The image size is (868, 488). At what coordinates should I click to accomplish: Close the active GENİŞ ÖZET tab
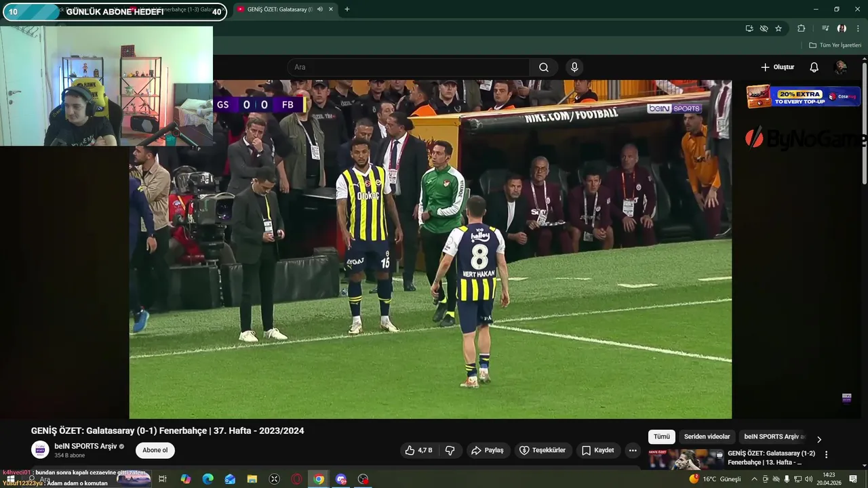(x=331, y=9)
